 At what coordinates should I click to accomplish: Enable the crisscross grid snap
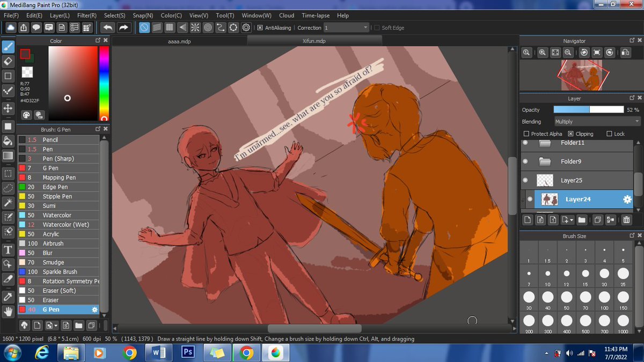(x=170, y=27)
